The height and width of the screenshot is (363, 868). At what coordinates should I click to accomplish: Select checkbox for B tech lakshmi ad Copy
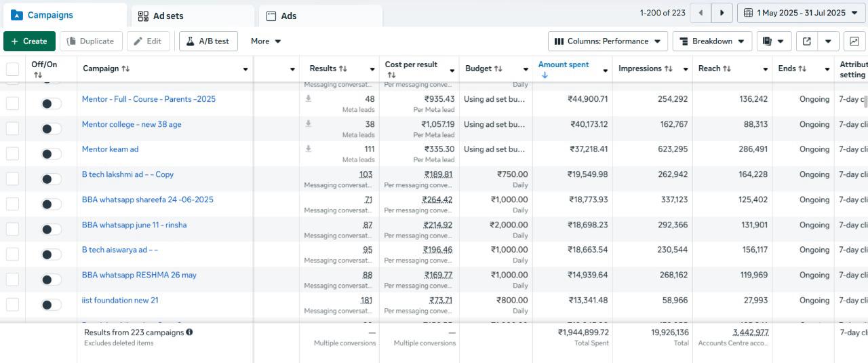13,178
